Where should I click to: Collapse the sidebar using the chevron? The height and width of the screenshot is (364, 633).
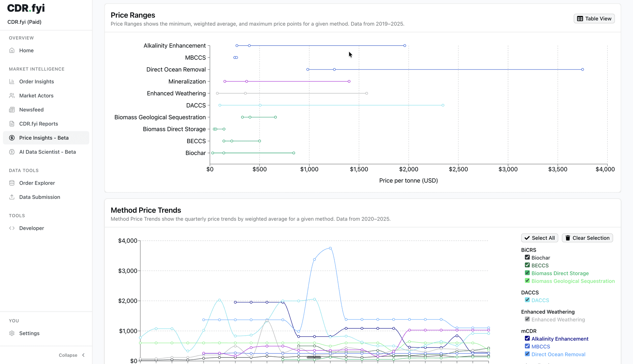pos(83,355)
